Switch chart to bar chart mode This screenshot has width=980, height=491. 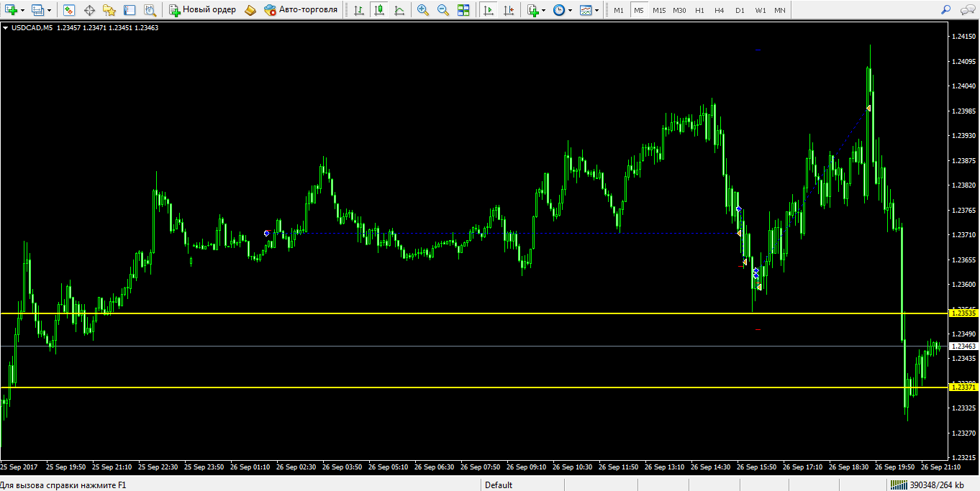pyautogui.click(x=358, y=10)
